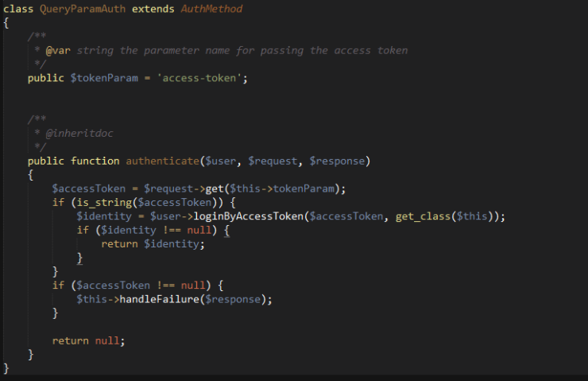
Task: Click the $identity variable being assigned
Action: 104,216
